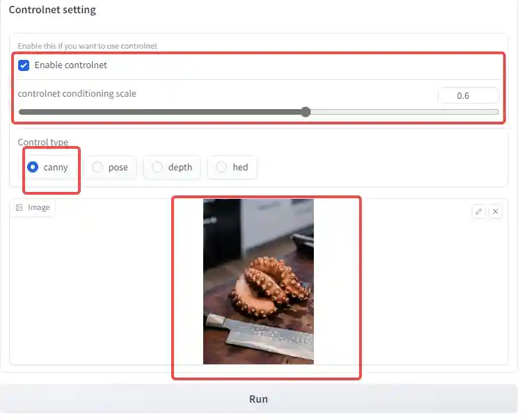The height and width of the screenshot is (420, 524).
Task: Click the 'Control type' label
Action: click(43, 143)
